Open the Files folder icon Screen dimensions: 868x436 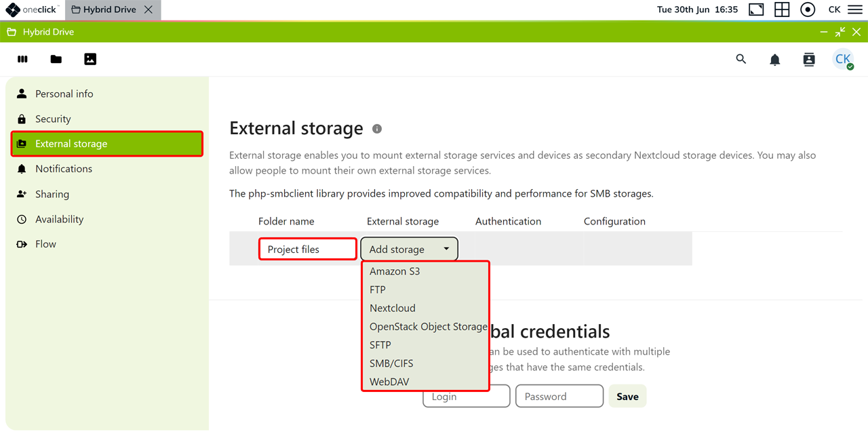[x=56, y=59]
